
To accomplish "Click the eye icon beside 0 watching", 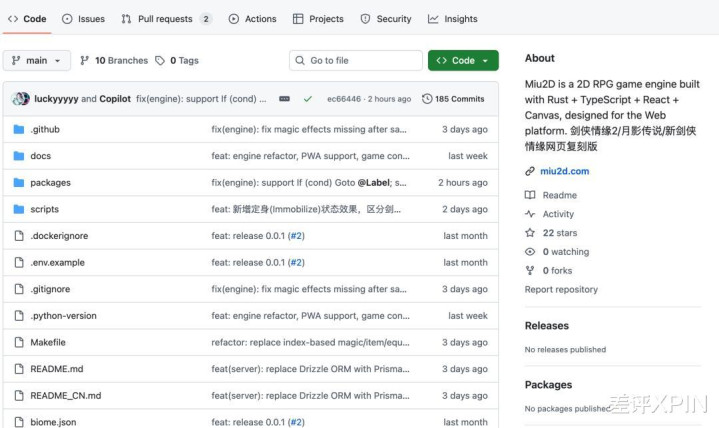I will coord(530,252).
